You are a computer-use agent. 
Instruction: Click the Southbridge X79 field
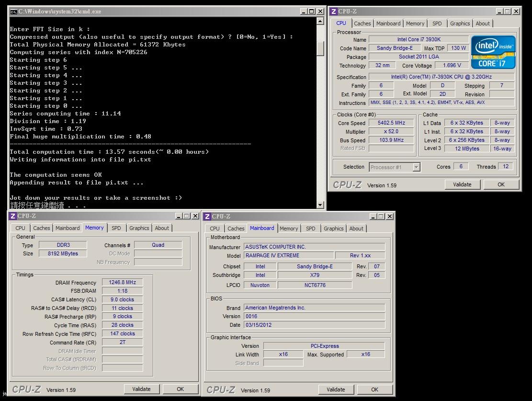(315, 275)
